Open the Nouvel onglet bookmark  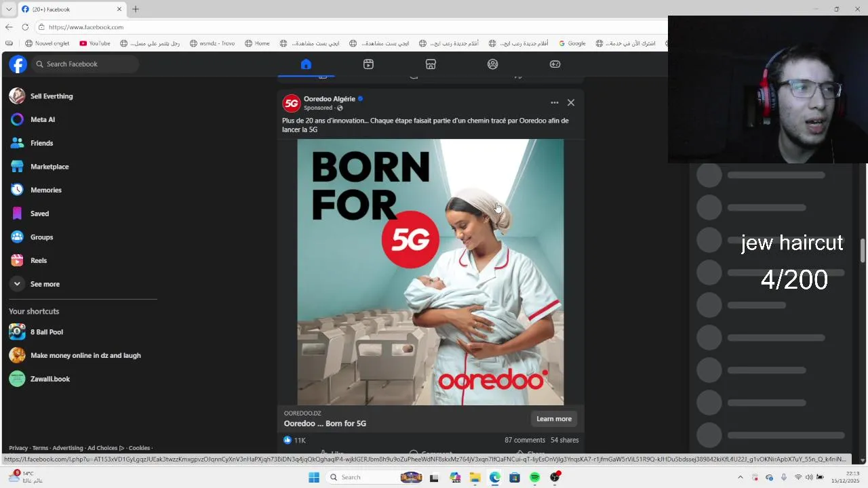(47, 43)
